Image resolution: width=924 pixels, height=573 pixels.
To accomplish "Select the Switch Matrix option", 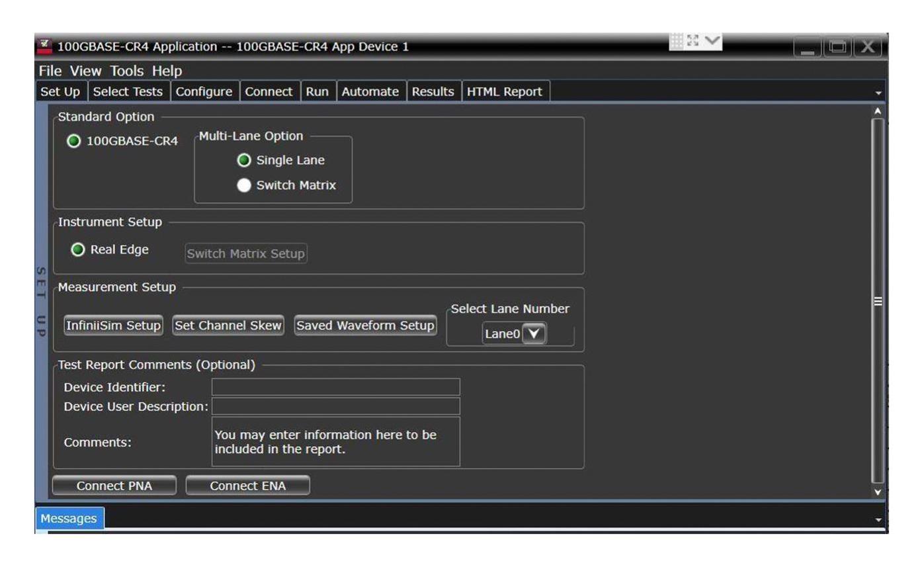I will tap(287, 185).
